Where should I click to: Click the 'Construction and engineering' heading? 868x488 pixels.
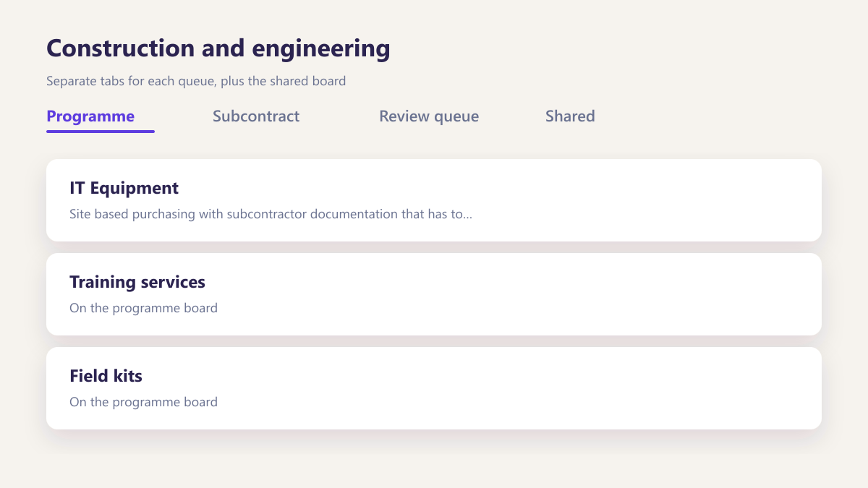pos(218,48)
